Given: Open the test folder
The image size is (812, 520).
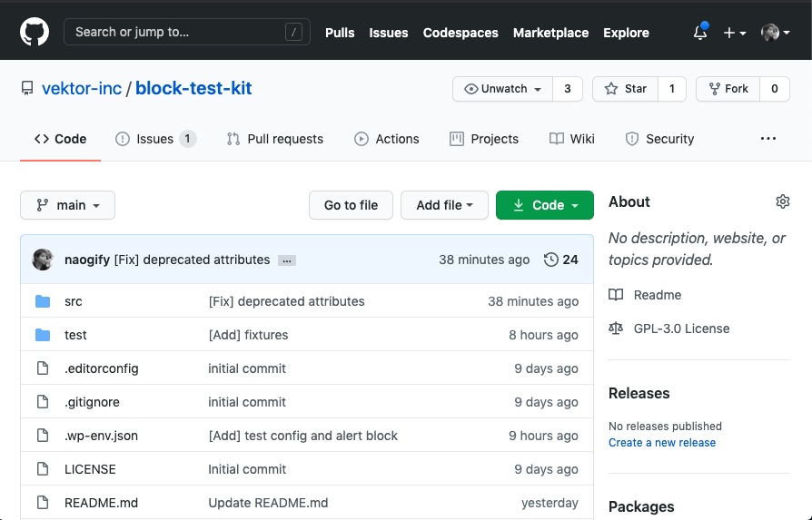Looking at the screenshot, I should click(x=75, y=335).
